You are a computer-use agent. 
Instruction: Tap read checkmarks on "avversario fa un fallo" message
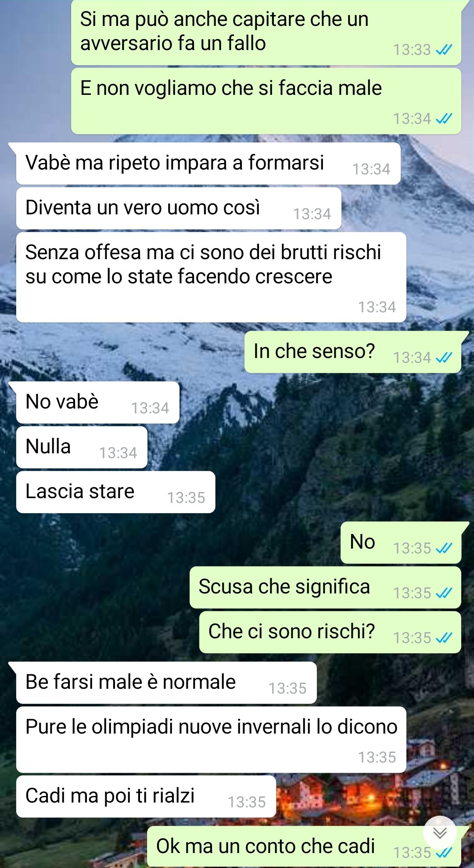444,50
